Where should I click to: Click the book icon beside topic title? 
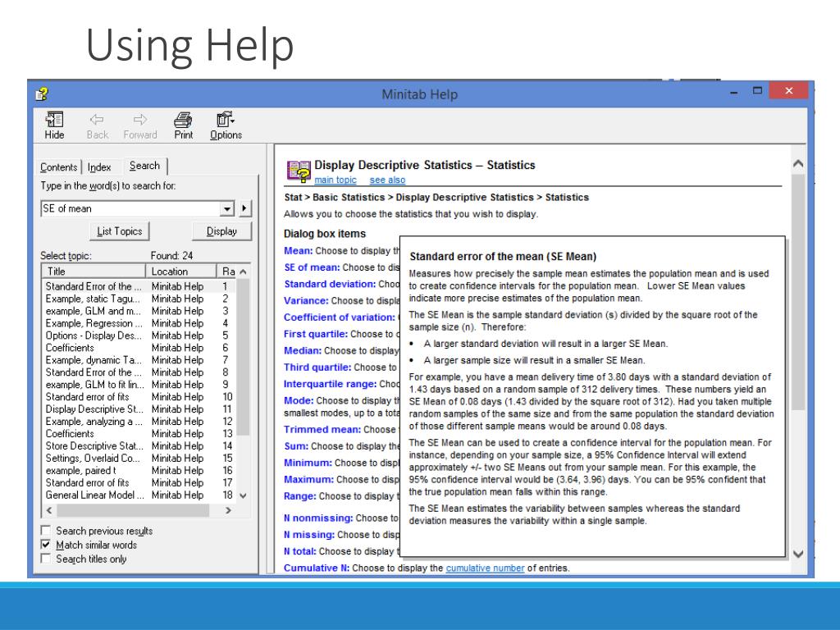[299, 171]
